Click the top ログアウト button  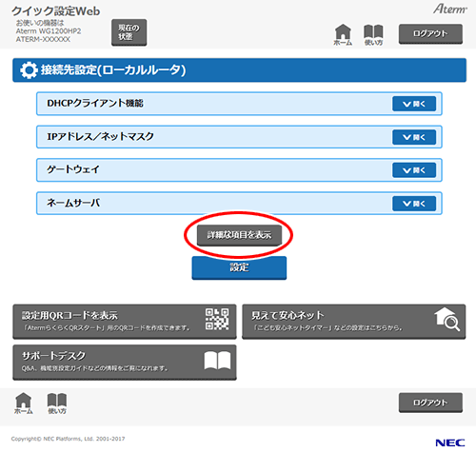430,33
